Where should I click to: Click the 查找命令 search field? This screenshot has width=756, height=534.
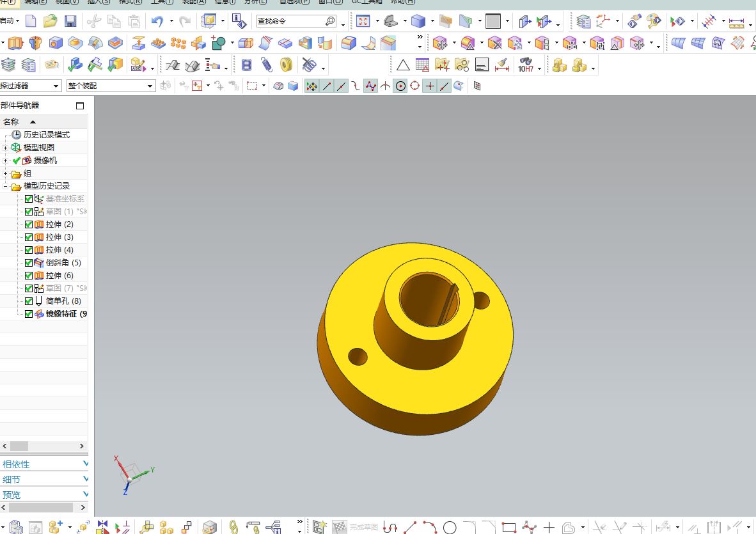pyautogui.click(x=296, y=21)
